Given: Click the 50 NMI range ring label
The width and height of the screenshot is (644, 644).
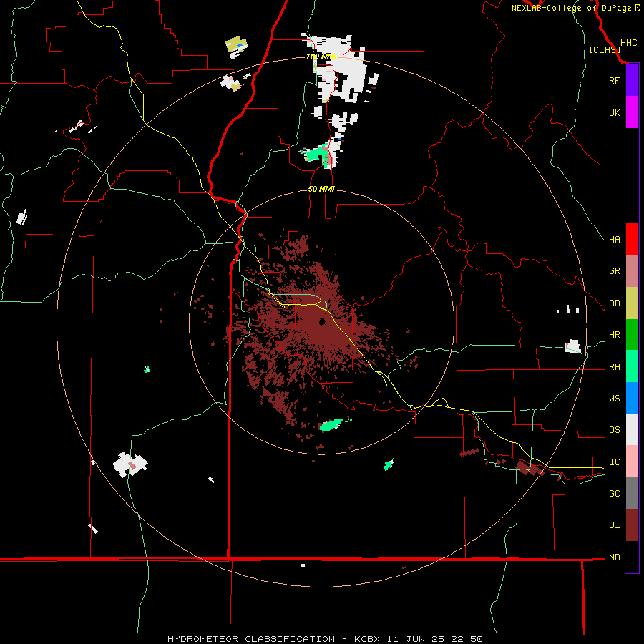Looking at the screenshot, I should [x=321, y=189].
